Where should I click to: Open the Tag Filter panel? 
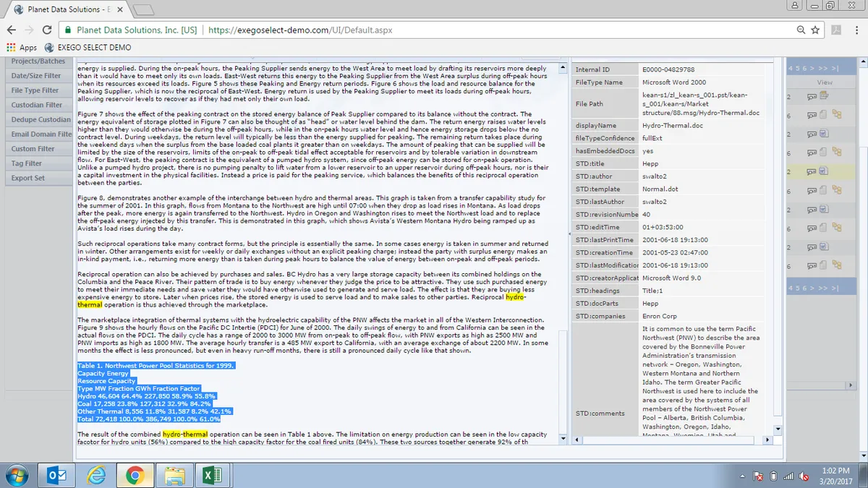click(38, 163)
